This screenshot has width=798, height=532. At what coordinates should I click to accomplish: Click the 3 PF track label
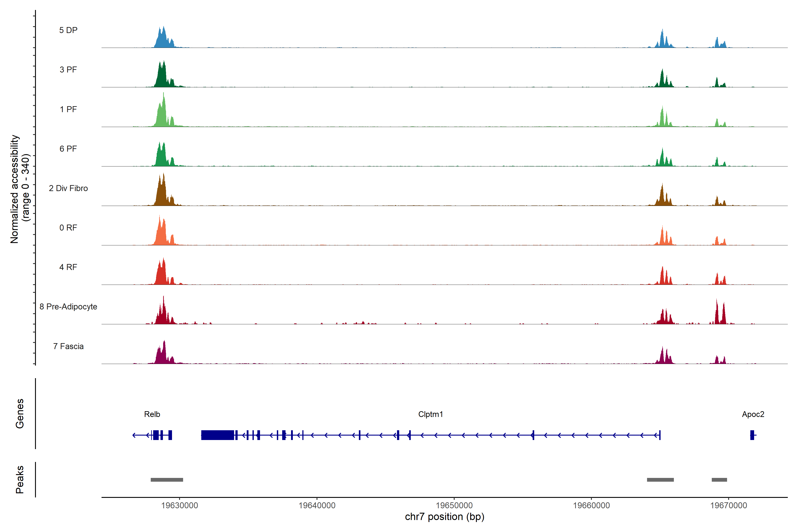(x=68, y=70)
